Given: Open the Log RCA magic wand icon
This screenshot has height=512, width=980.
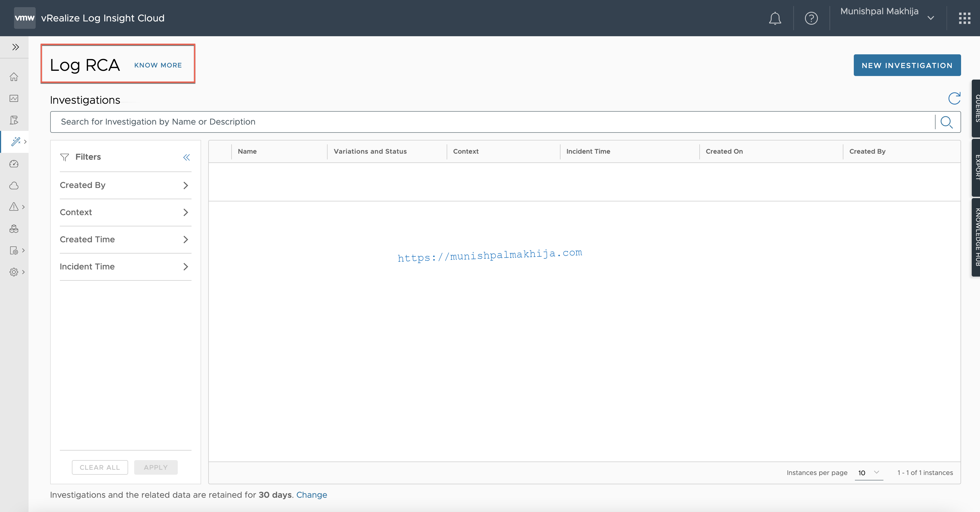Looking at the screenshot, I should coord(16,142).
